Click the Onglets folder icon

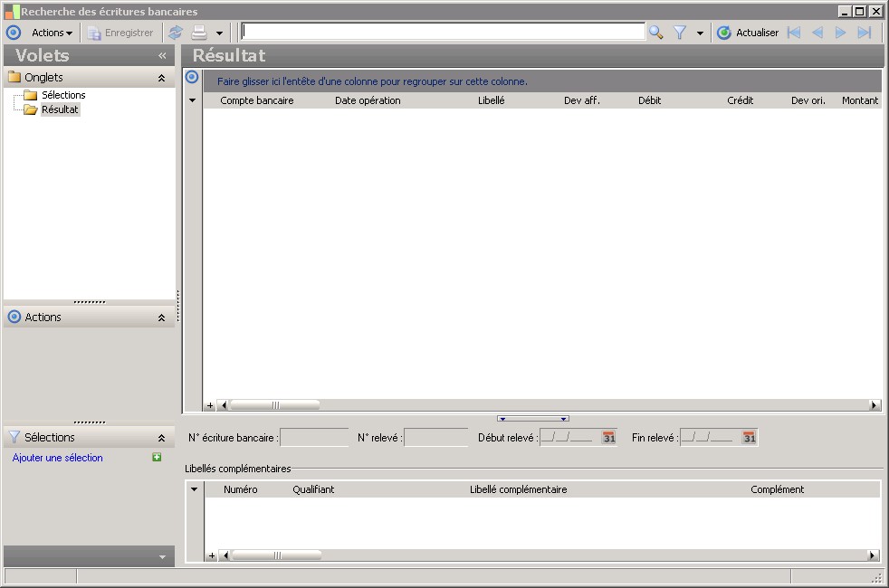click(x=14, y=77)
